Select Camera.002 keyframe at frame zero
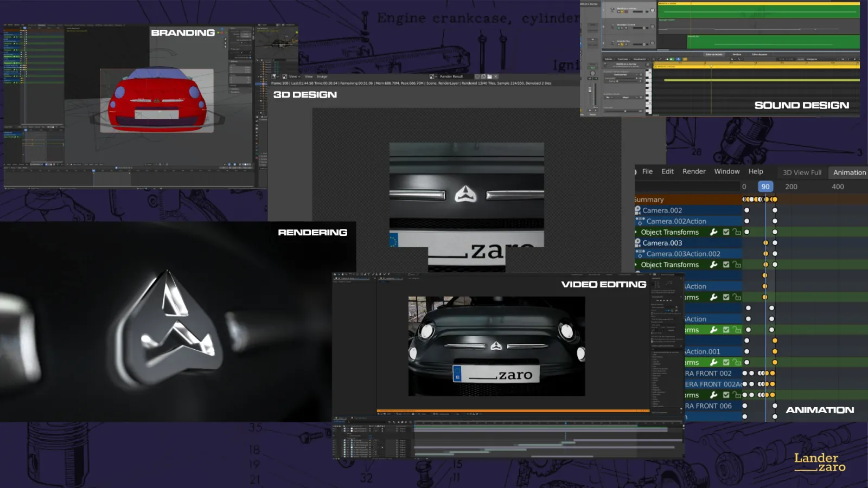The image size is (868, 488). point(746,210)
